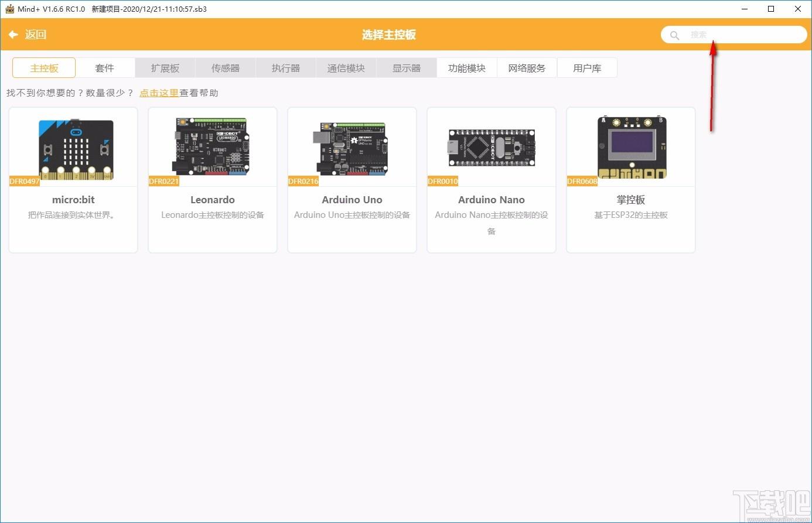This screenshot has height=523, width=812.
Task: Click the DFR0216 product tag
Action: point(303,182)
